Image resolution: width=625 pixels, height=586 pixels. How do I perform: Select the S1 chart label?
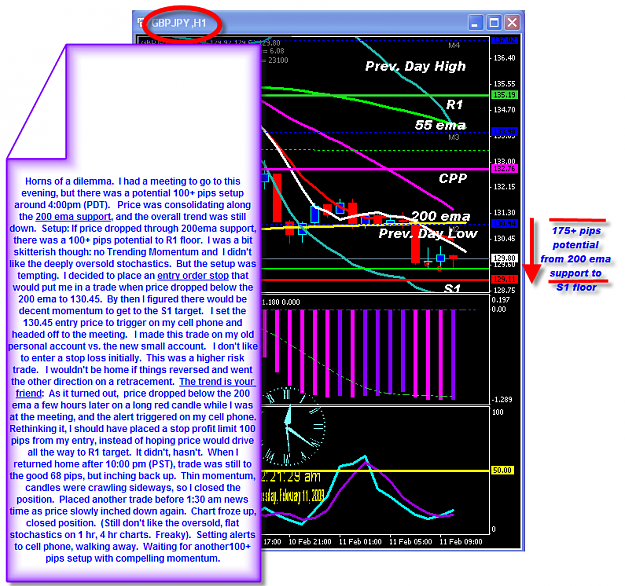[x=452, y=288]
